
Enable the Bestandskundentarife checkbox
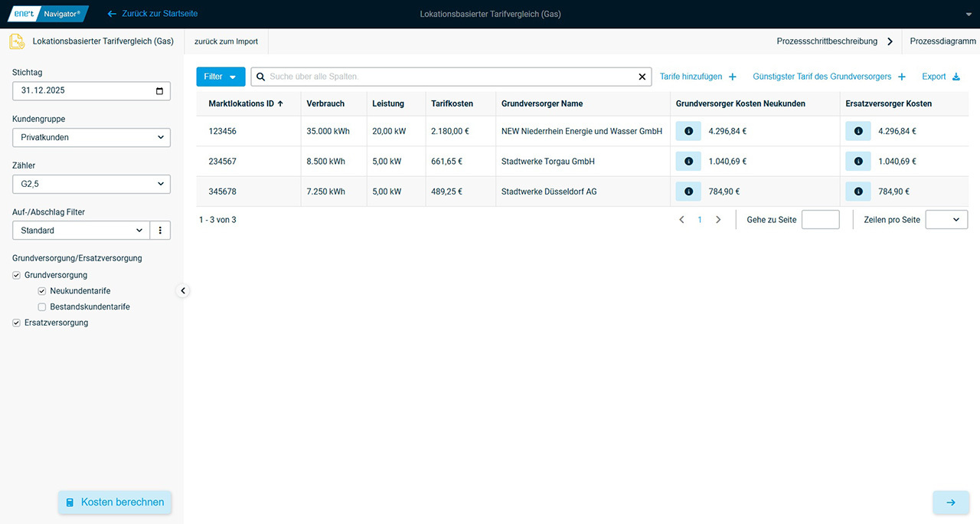click(42, 307)
